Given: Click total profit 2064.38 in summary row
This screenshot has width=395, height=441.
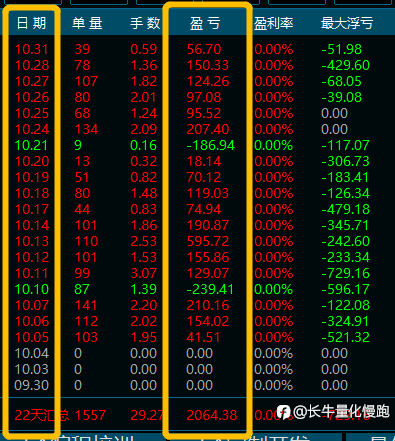Looking at the screenshot, I should click(212, 415).
